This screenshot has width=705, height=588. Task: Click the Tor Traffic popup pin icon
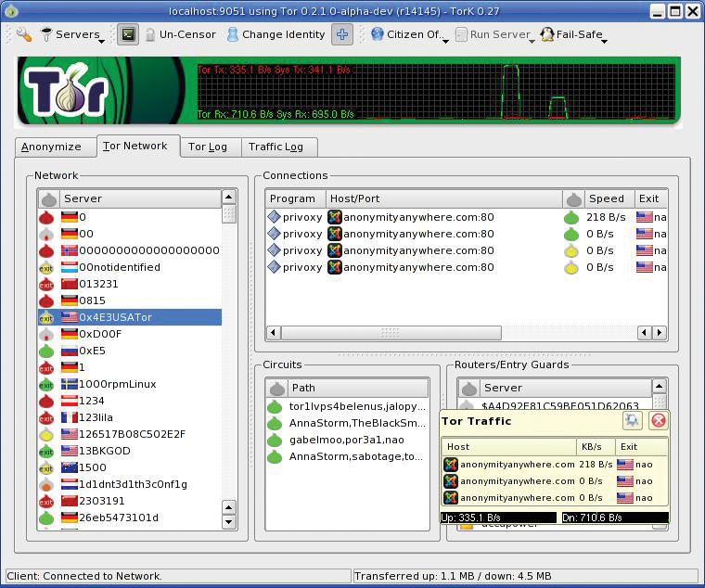[x=632, y=421]
